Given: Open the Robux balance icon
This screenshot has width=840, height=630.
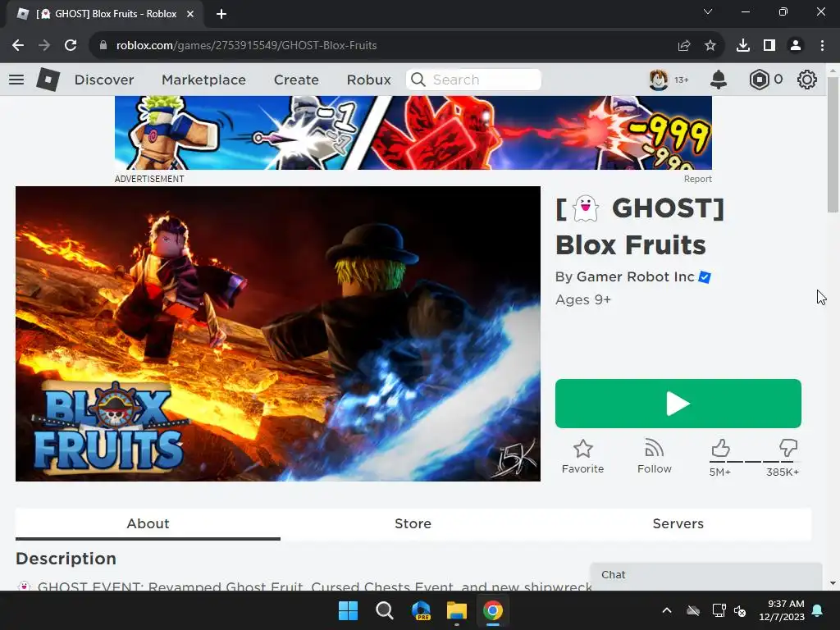Looking at the screenshot, I should [x=759, y=80].
